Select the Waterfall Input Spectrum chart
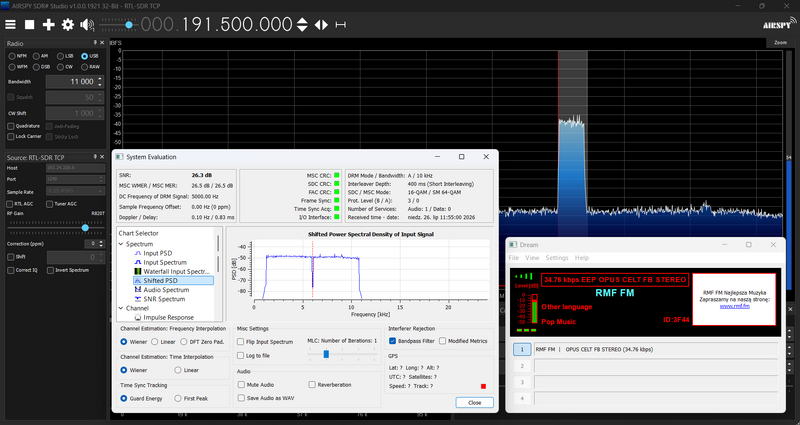 [172, 271]
